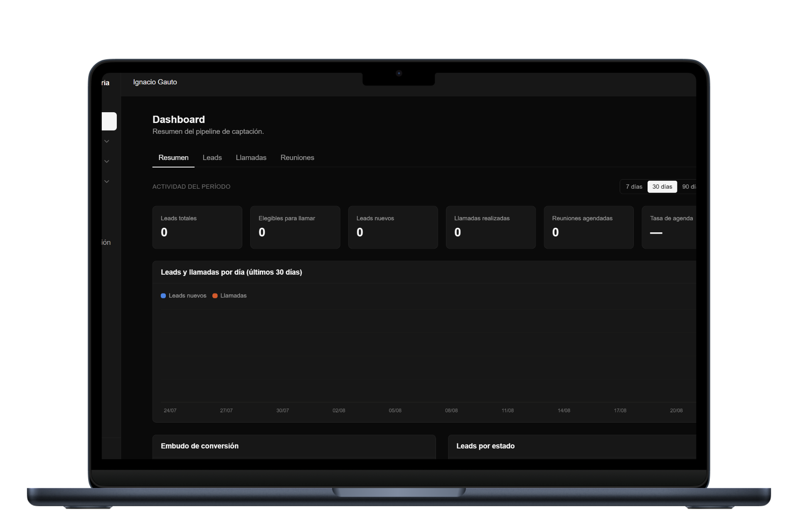Click the ACTIVIDAD DEL PERÍODO label
Screen dimensions: 798x532
[191, 187]
